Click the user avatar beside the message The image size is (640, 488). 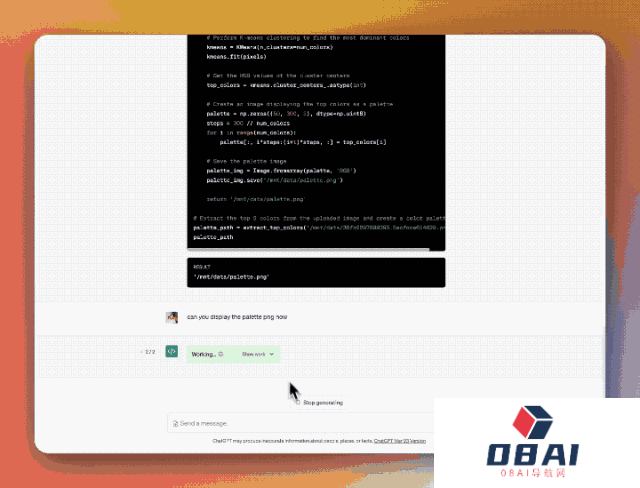(172, 317)
